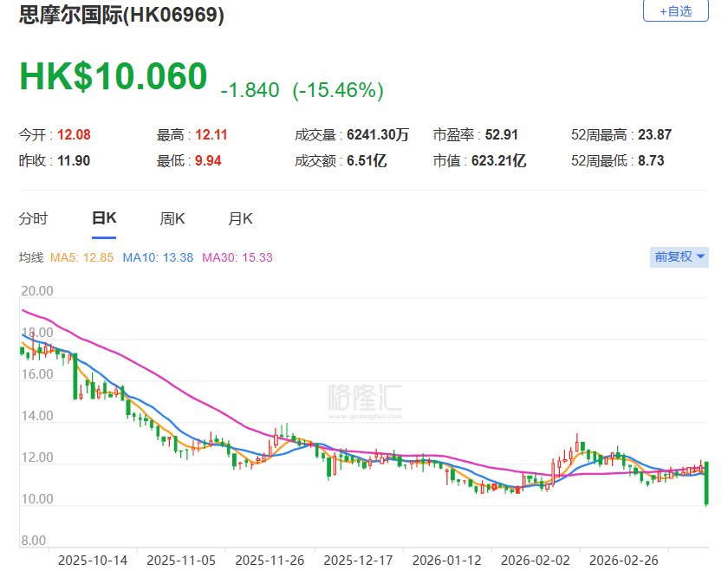Click the 8.00 y-axis label
728x571 pixels.
[34, 541]
